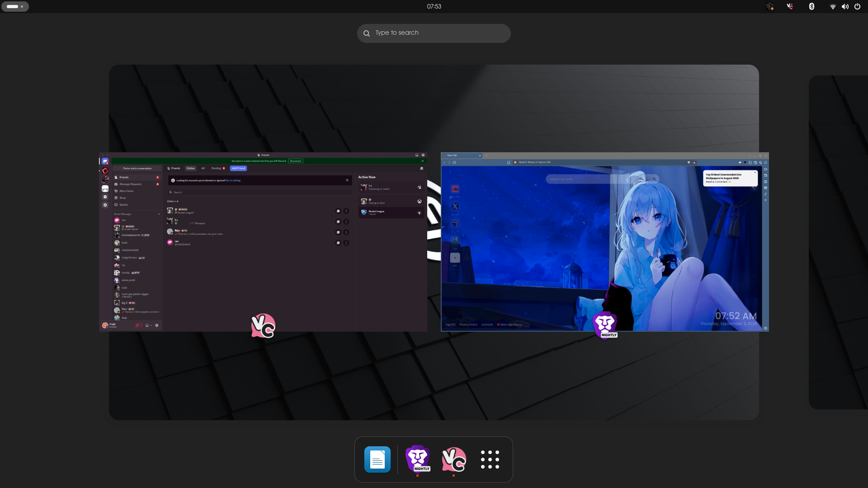Click the Brave Nightly badge under browser window
Viewport: 868px width, 488px height.
[x=605, y=325]
